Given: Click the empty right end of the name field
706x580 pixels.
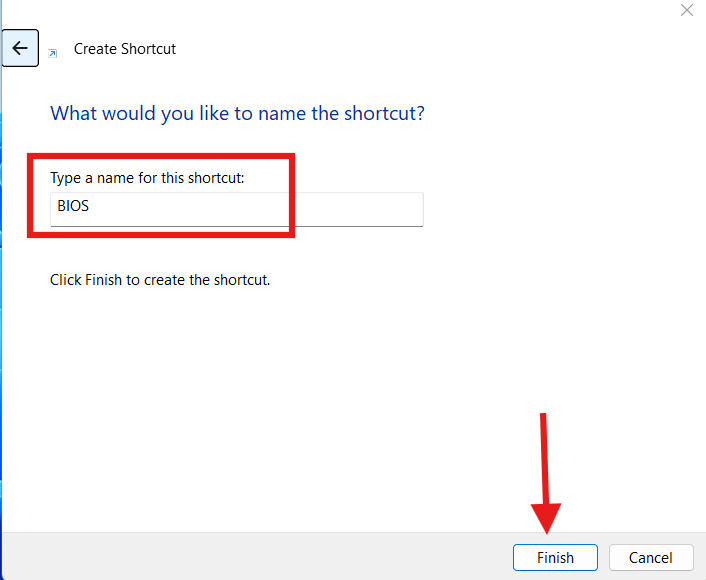Looking at the screenshot, I should click(380, 209).
